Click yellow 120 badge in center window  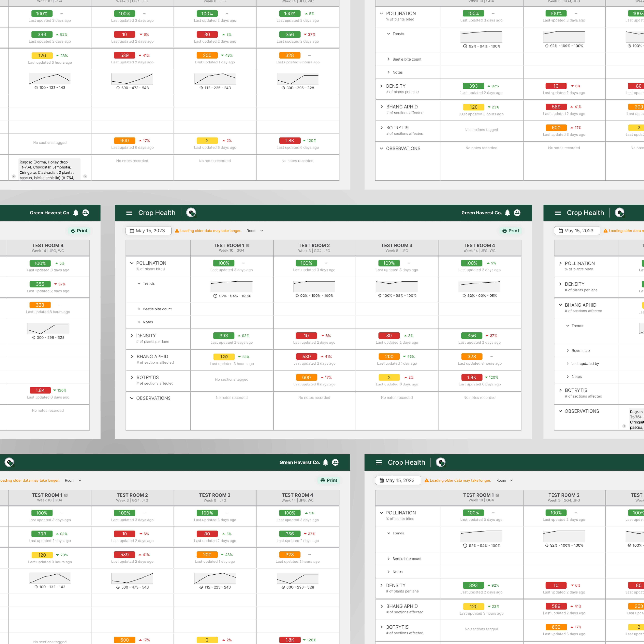coord(224,357)
